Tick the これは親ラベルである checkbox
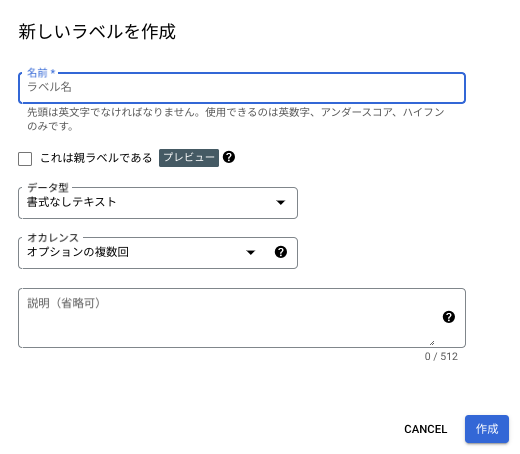Screen dimensions: 520x454 (25, 159)
